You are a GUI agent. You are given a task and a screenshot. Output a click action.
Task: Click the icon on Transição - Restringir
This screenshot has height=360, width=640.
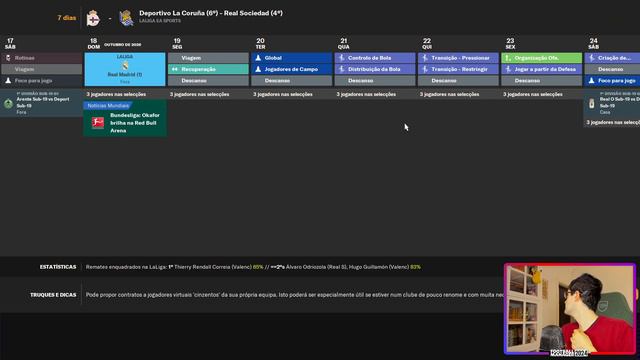425,69
